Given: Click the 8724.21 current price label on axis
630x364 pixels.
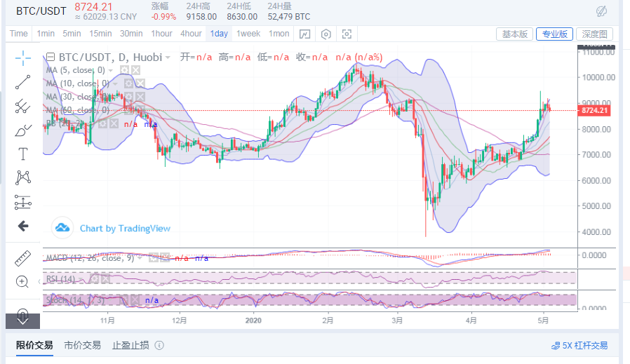Looking at the screenshot, I should pyautogui.click(x=594, y=111).
